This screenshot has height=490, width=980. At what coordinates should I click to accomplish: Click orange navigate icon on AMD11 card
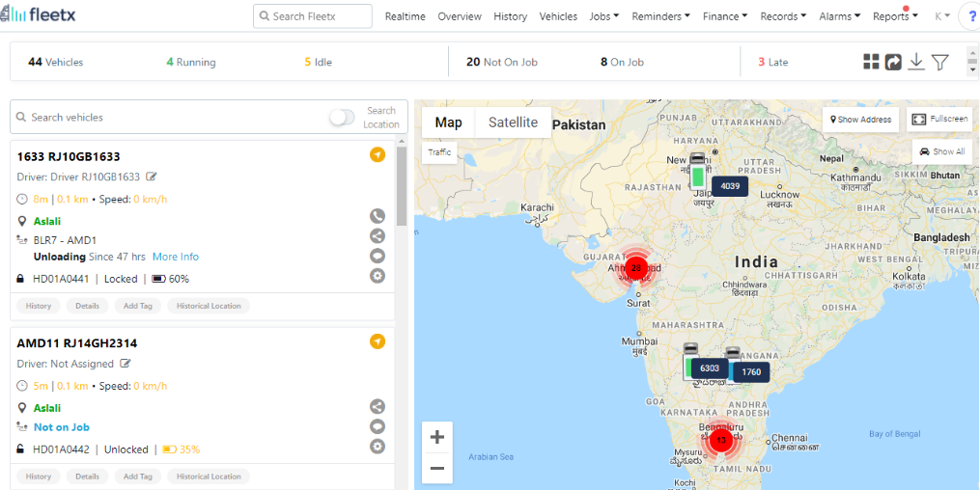[x=377, y=341]
